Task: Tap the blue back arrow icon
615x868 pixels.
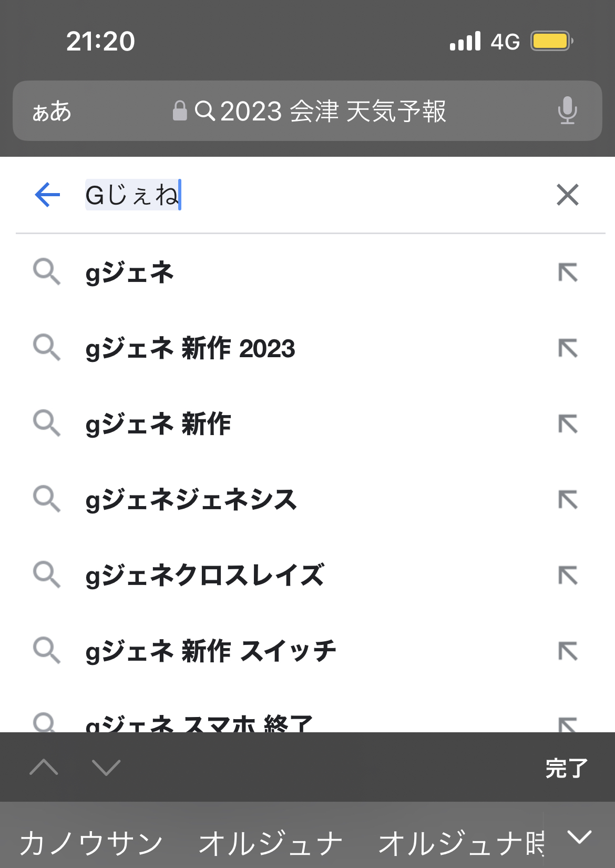Action: (x=47, y=195)
